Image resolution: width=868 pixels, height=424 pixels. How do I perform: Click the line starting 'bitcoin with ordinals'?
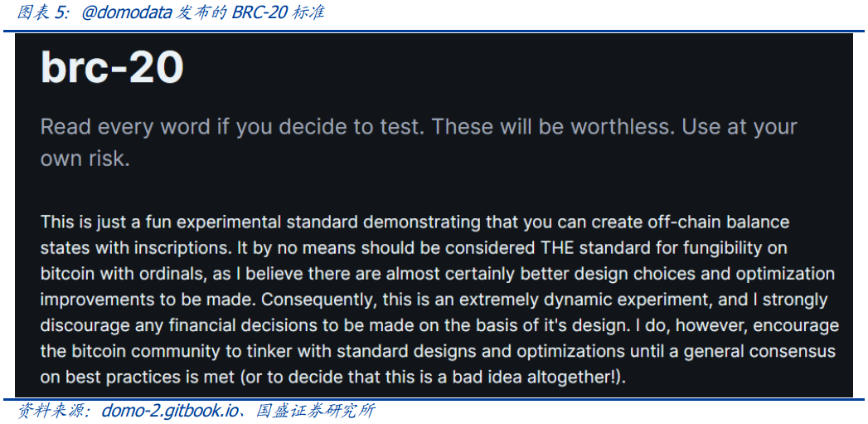[x=437, y=274]
